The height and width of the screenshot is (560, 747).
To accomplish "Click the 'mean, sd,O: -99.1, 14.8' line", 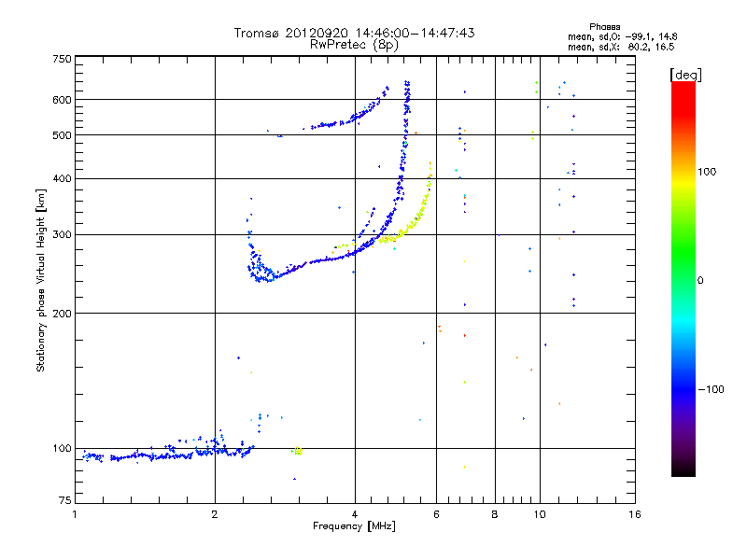I will [622, 36].
